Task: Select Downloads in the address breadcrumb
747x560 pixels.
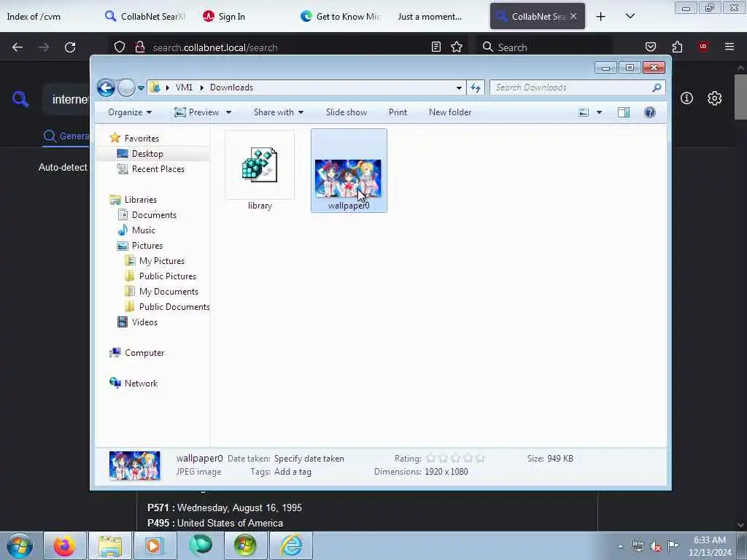Action: [231, 87]
